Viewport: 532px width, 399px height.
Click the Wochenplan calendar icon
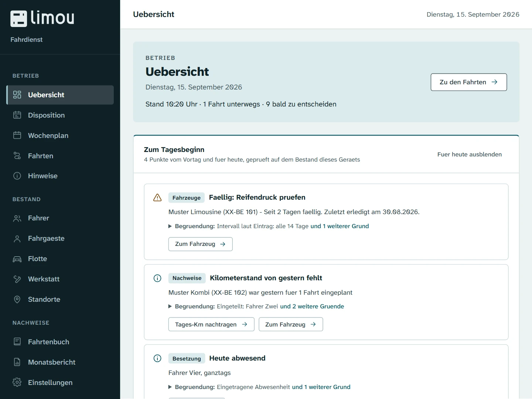point(17,135)
